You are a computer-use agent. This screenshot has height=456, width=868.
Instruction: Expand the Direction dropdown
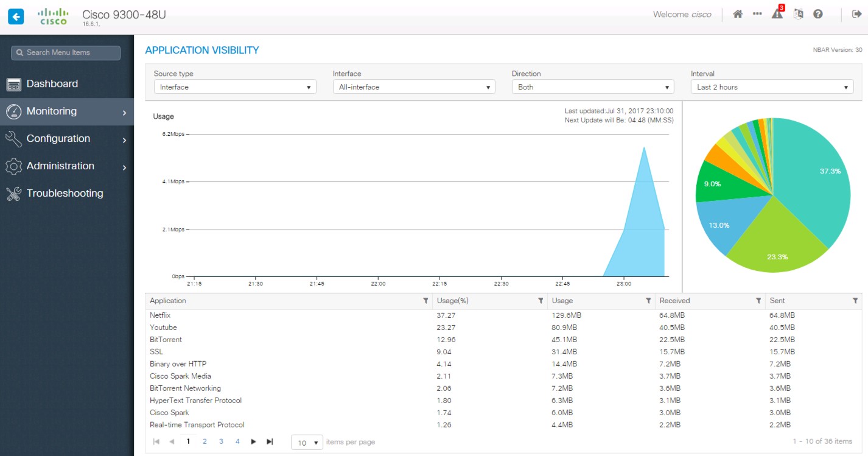click(592, 87)
